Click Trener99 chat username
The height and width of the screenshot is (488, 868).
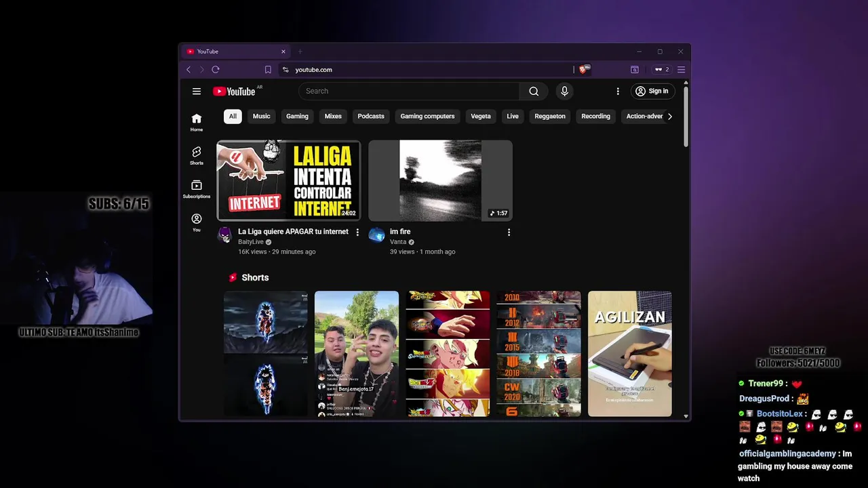766,384
